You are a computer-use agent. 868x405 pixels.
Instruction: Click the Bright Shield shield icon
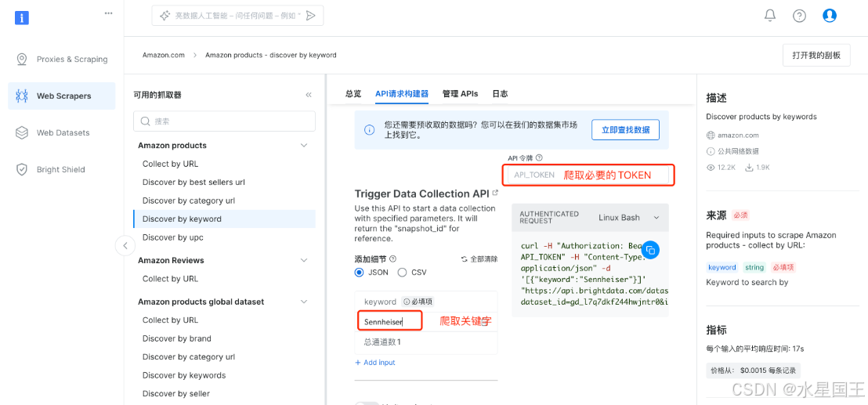click(22, 169)
